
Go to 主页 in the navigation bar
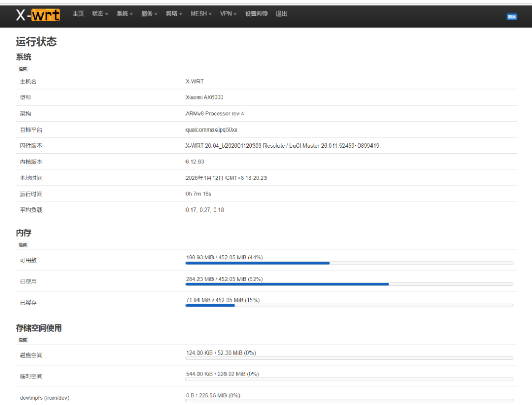coord(78,14)
